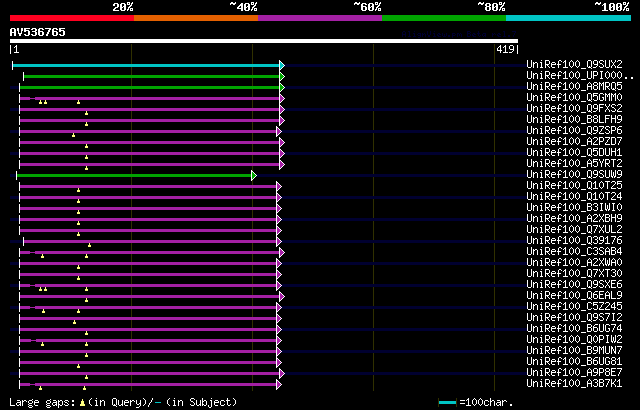
Task: Select hit label UniRef100_Q7XUL2
Action: coord(574,230)
